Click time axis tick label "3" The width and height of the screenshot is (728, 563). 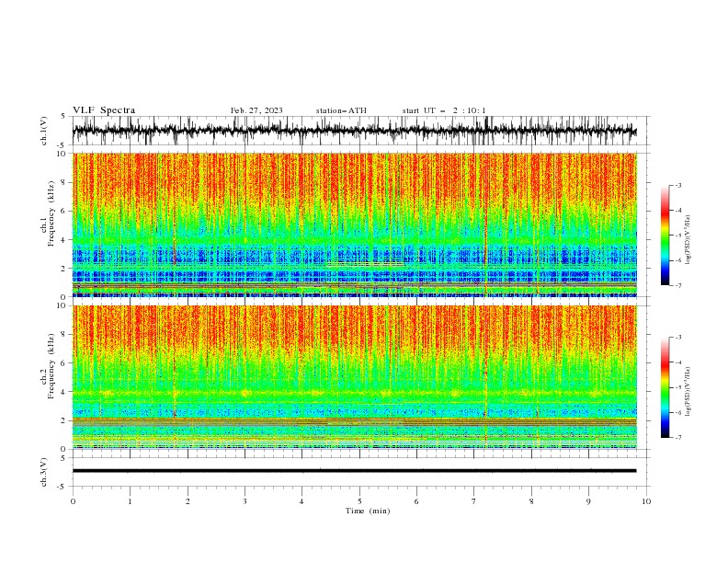[x=245, y=501]
